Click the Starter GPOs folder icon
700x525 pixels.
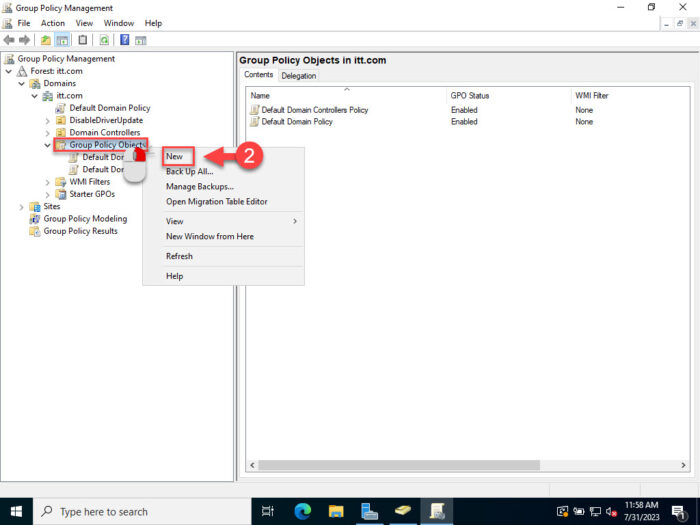61,194
